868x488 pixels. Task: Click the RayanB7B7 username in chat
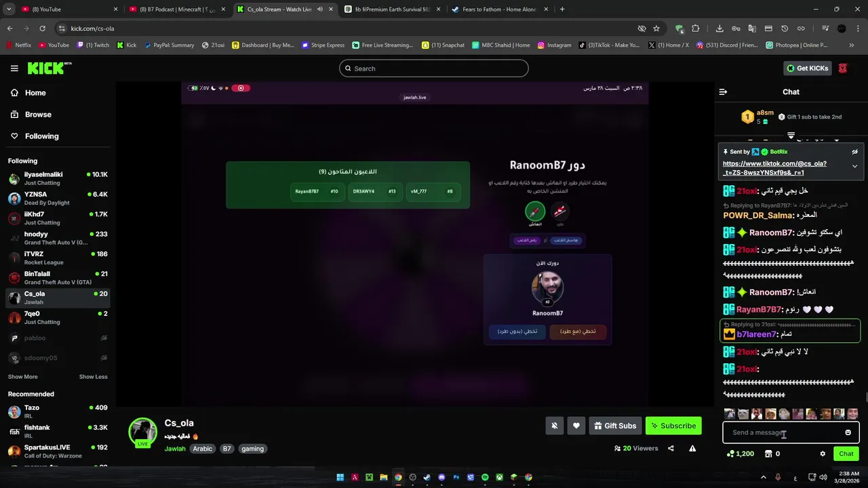[758, 310]
